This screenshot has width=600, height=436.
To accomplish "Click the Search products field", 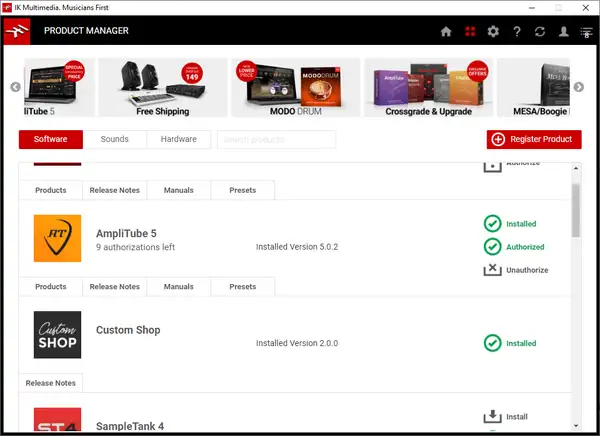I will point(276,139).
